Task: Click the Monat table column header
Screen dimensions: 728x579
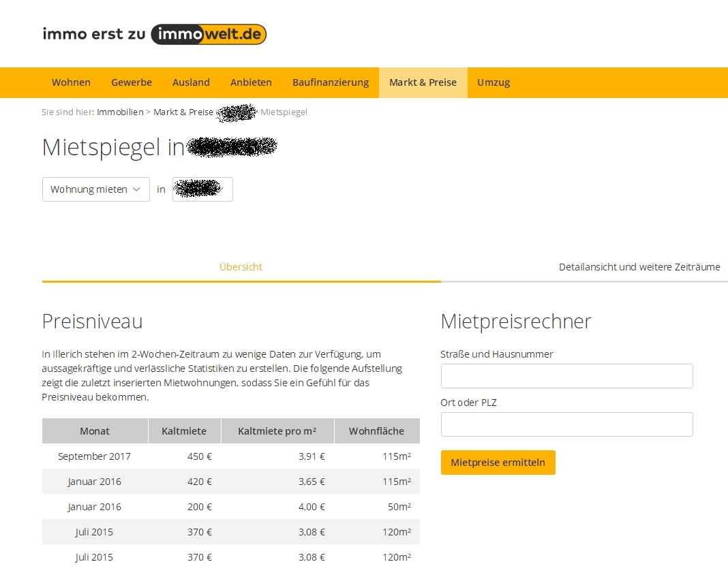Action: [x=94, y=431]
